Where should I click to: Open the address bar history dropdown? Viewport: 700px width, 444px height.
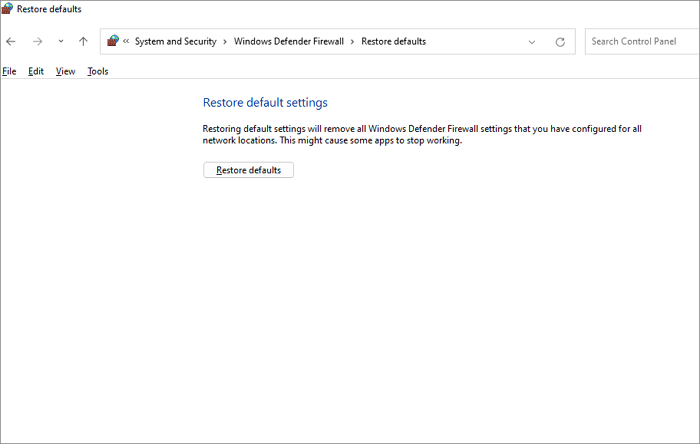point(532,42)
